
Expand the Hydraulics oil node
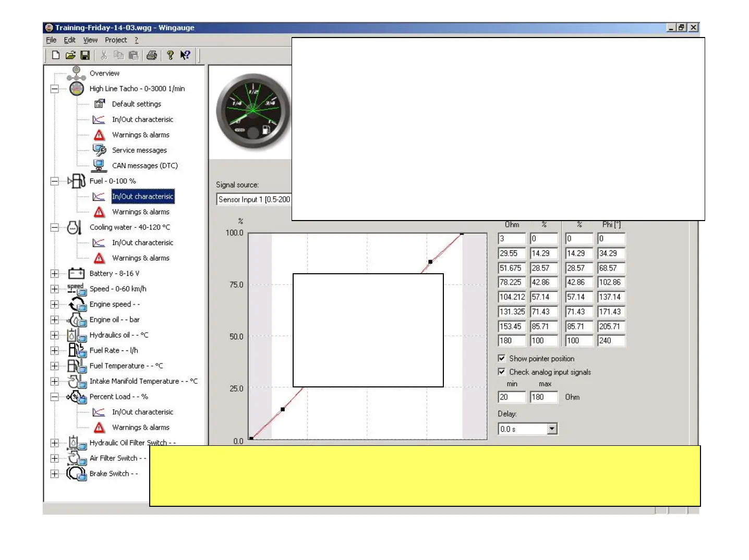click(54, 335)
